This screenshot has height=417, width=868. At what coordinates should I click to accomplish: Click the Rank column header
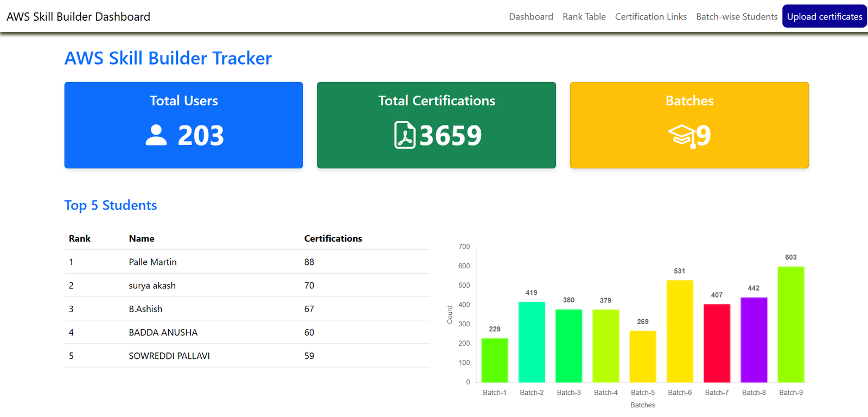[x=80, y=238]
